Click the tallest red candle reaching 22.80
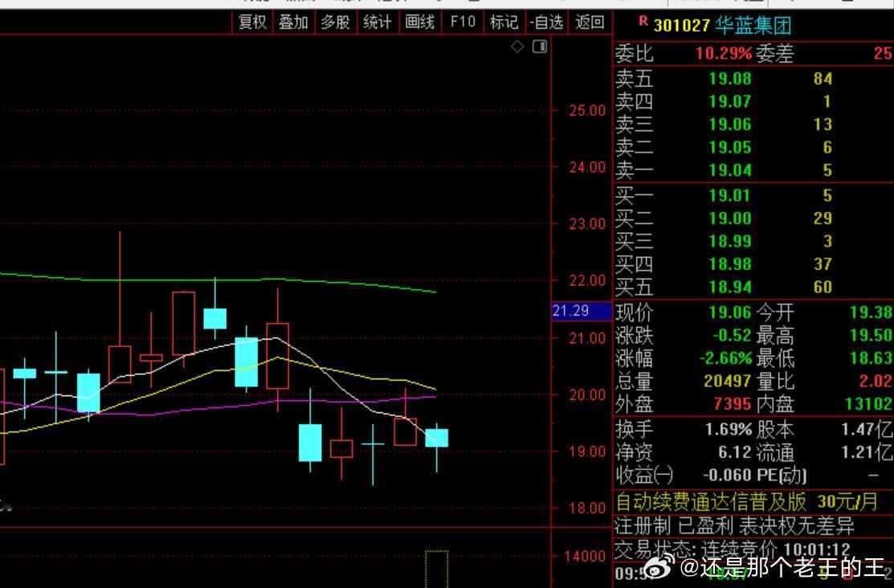This screenshot has height=588, width=894. 120,364
